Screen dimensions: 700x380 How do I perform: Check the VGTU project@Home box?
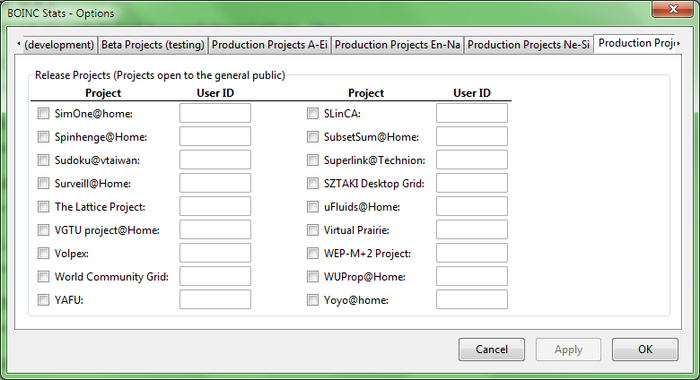pos(43,230)
